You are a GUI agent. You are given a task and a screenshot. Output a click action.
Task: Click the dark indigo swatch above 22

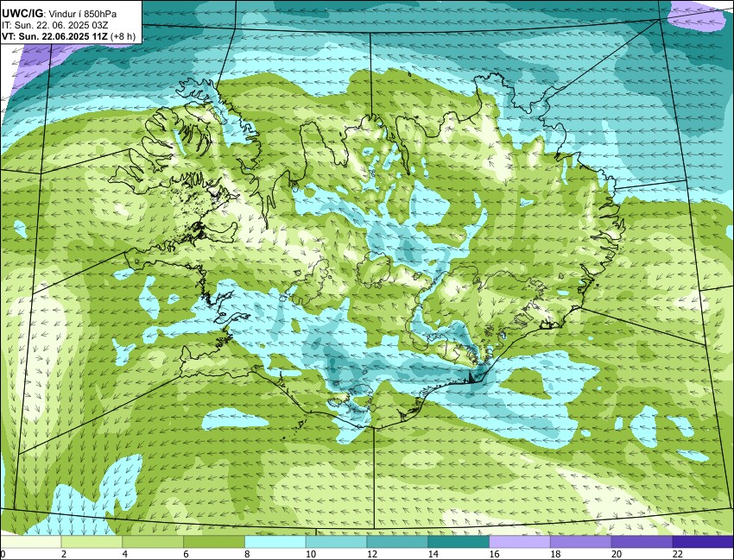703,542
